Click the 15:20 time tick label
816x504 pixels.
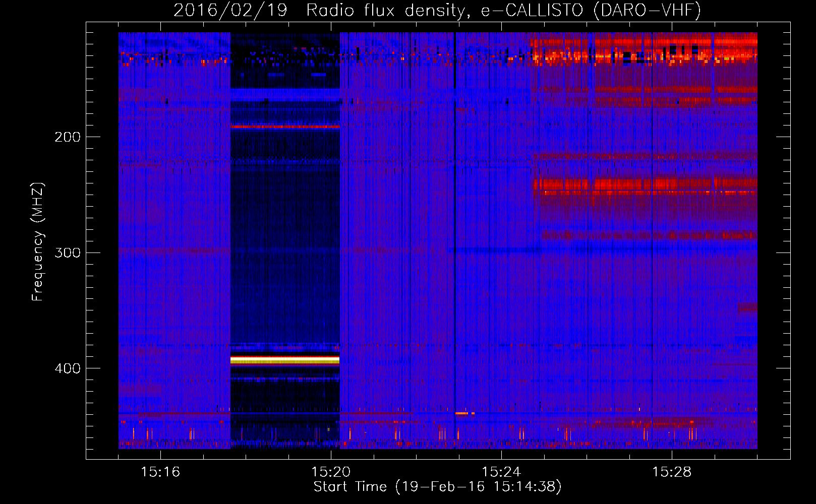click(331, 472)
